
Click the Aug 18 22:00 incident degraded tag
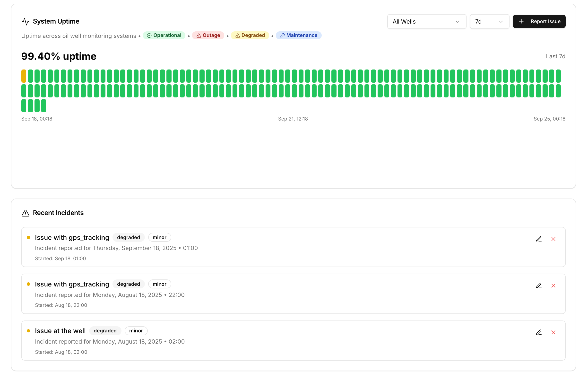click(x=129, y=284)
